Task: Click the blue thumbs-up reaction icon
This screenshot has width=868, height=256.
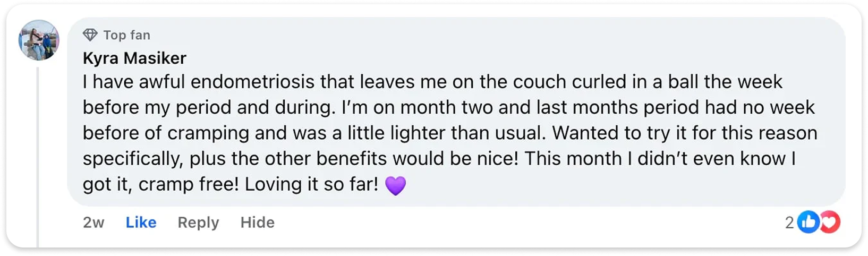Action: (807, 223)
